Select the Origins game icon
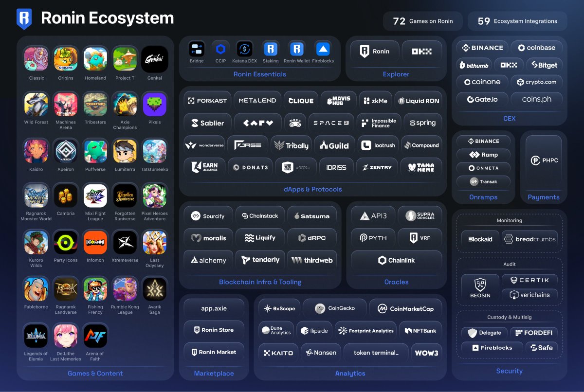This screenshot has height=392, width=584. (66, 59)
